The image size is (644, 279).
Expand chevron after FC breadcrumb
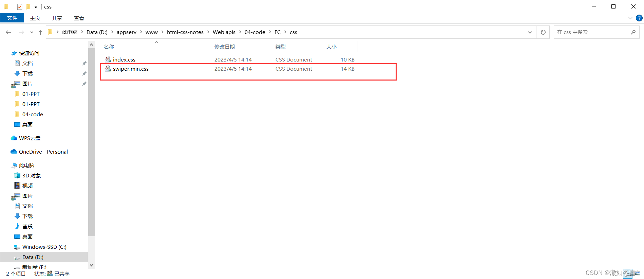[285, 32]
